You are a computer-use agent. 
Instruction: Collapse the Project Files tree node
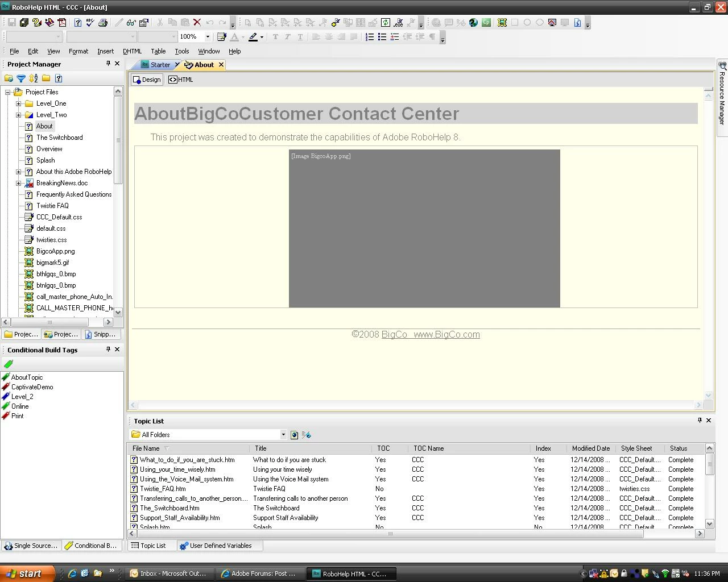(x=8, y=92)
